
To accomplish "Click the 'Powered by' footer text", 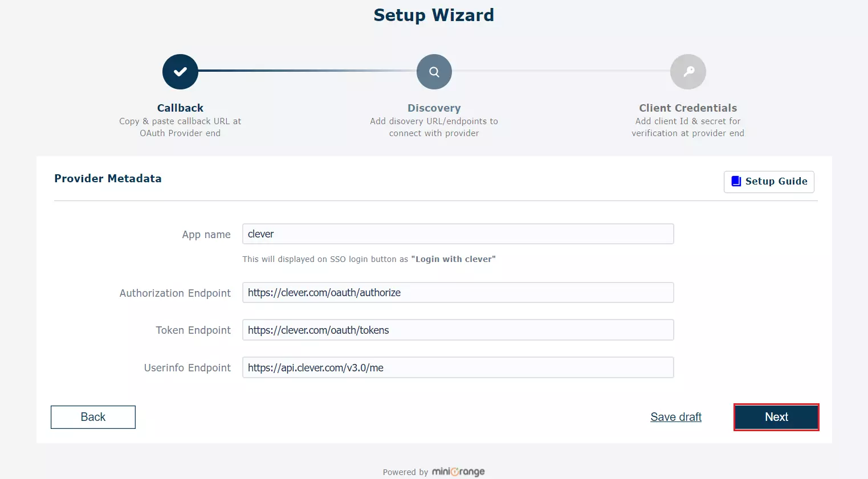I will (405, 472).
